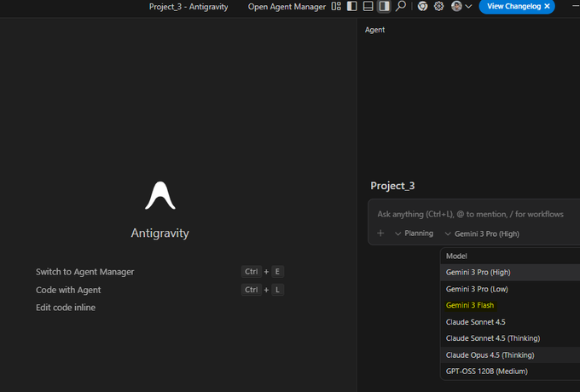Click the Antigravity name text
This screenshot has width=580, height=392.
point(160,233)
